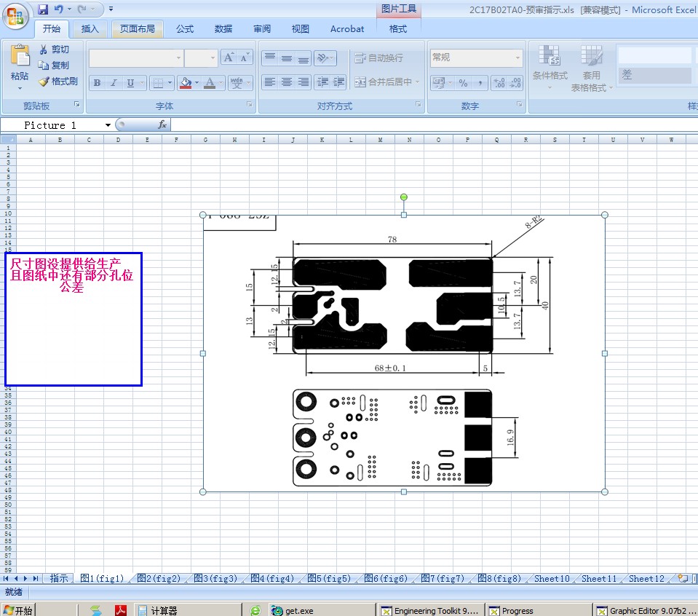The height and width of the screenshot is (616, 698).
Task: Apply comma thousands separator style
Action: [x=480, y=83]
